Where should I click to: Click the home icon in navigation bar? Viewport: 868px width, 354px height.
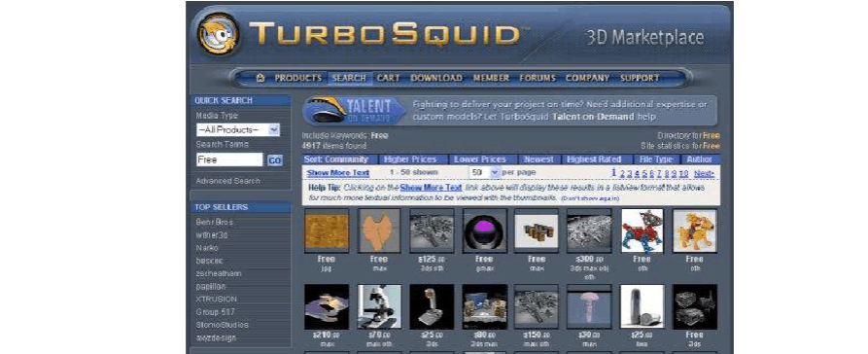tap(260, 78)
